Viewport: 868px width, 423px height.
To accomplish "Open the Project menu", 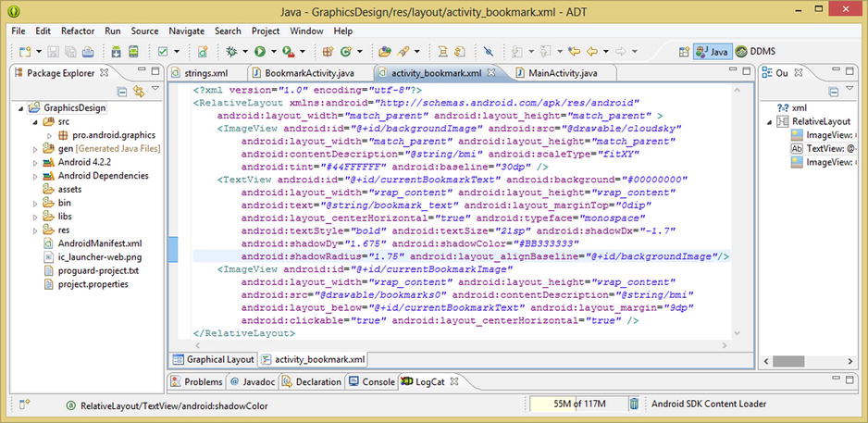I will tap(266, 31).
